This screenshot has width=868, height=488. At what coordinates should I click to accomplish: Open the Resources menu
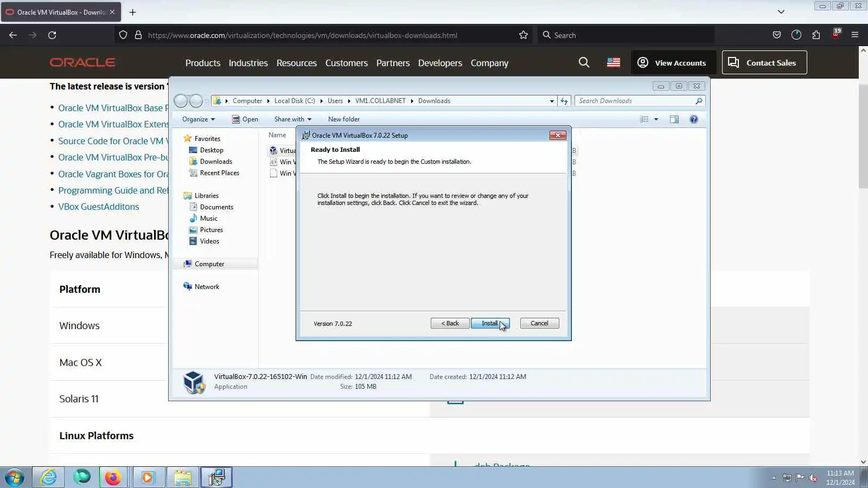(x=296, y=63)
